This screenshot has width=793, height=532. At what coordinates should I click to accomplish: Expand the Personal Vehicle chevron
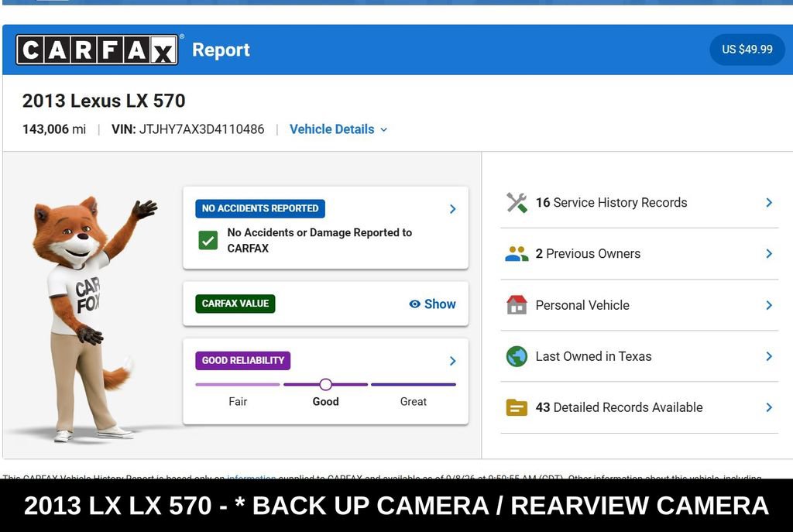769,305
